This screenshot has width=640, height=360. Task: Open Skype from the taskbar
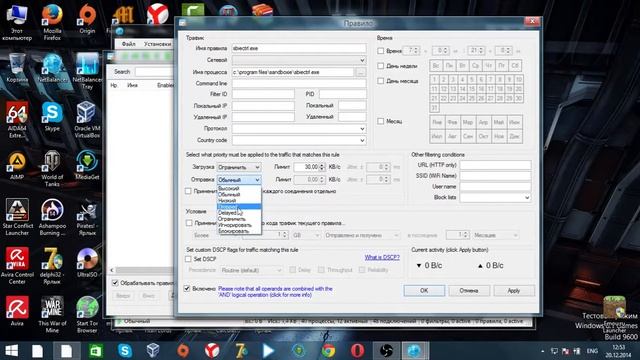124,351
